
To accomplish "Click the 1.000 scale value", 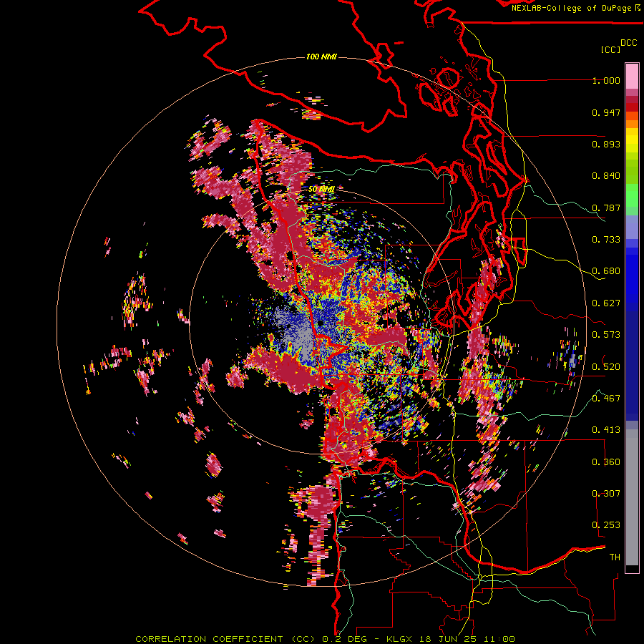I will pyautogui.click(x=606, y=80).
